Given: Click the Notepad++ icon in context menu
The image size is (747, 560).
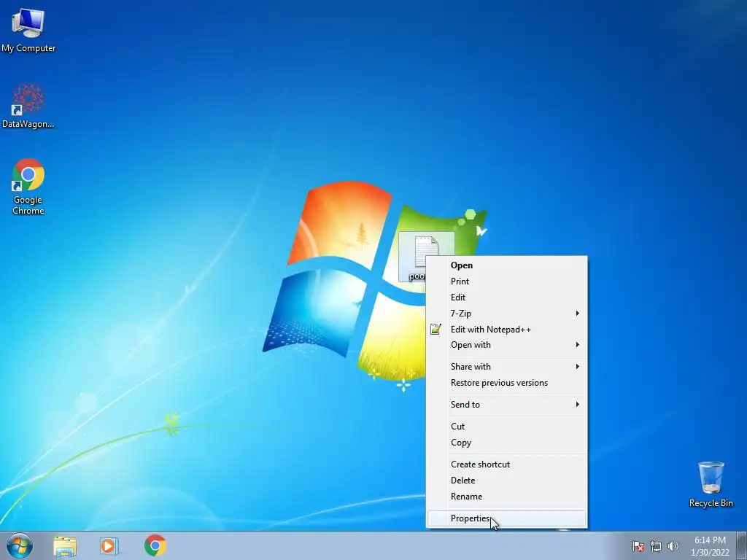Looking at the screenshot, I should tap(436, 329).
